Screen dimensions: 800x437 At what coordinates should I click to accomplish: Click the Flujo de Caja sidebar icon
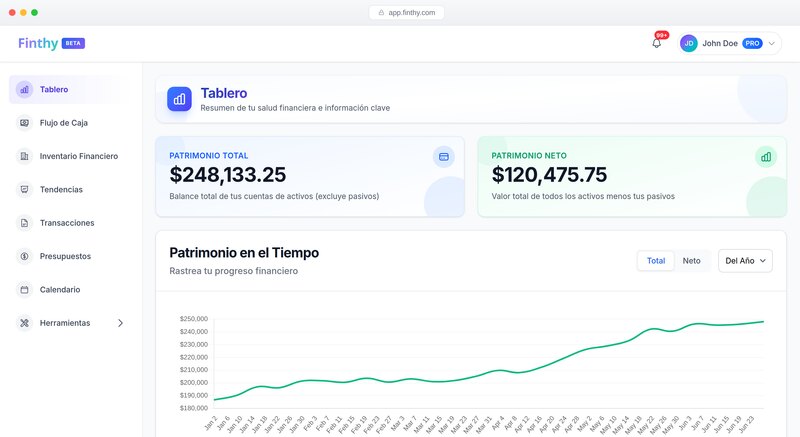(24, 123)
